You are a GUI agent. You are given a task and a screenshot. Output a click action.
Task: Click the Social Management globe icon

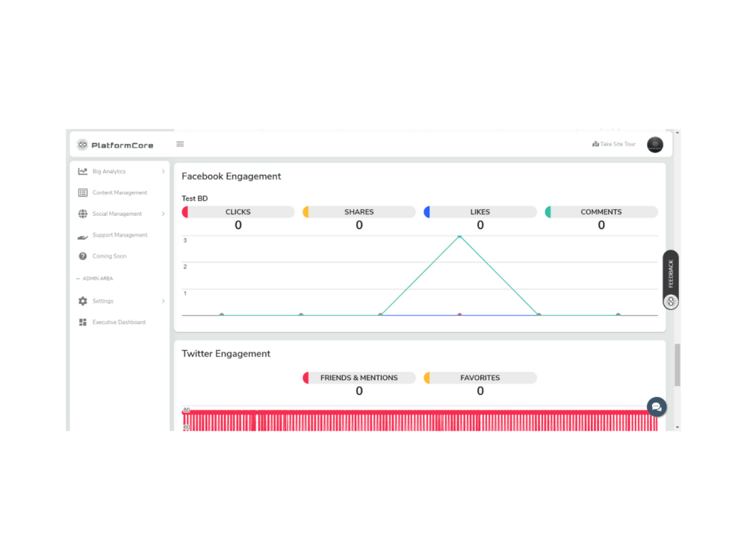pyautogui.click(x=83, y=214)
